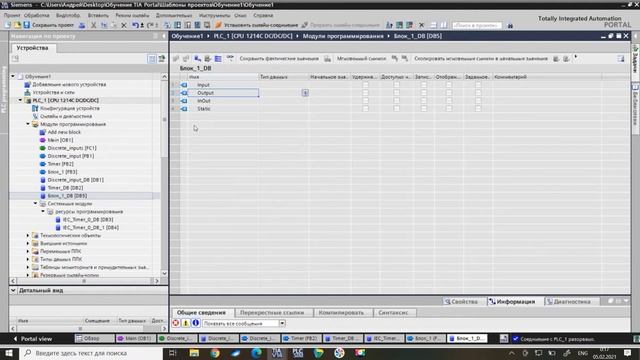Click the Redo arrow icon
This screenshot has width=640, height=360.
click(x=150, y=25)
